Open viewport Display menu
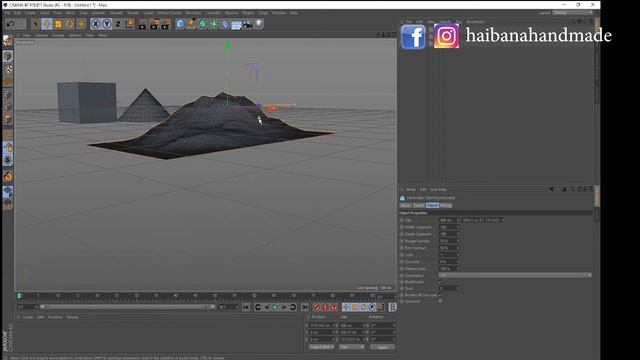 pyautogui.click(x=58, y=36)
